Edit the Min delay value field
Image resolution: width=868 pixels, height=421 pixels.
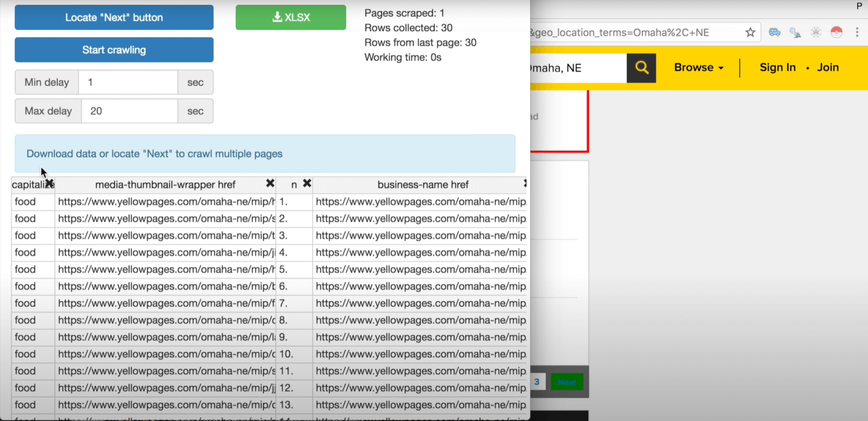pyautogui.click(x=128, y=82)
